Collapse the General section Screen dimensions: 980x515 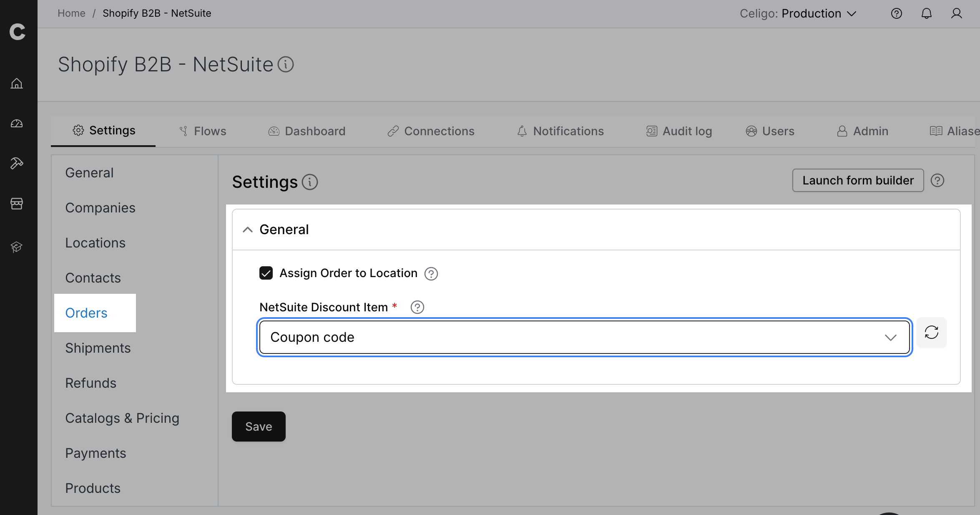tap(248, 230)
